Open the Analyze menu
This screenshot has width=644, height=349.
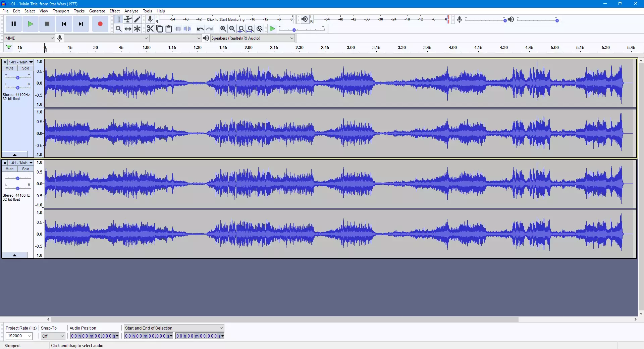pos(131,11)
